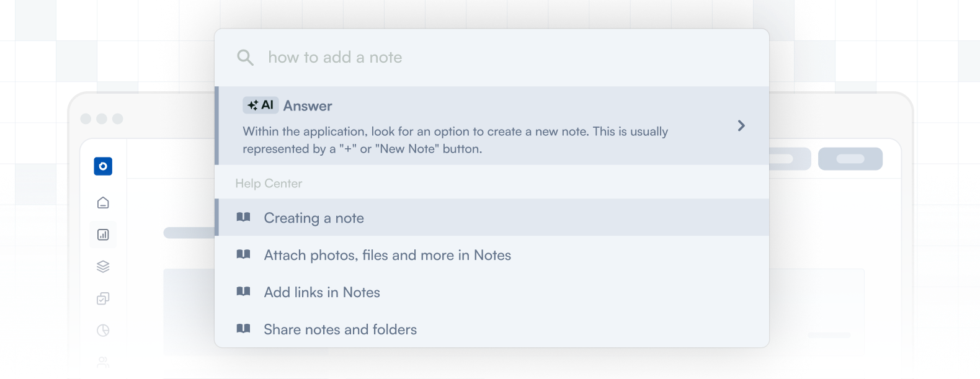Open Attach photos, files and more in Notes
The width and height of the screenshot is (980, 379).
tap(387, 255)
